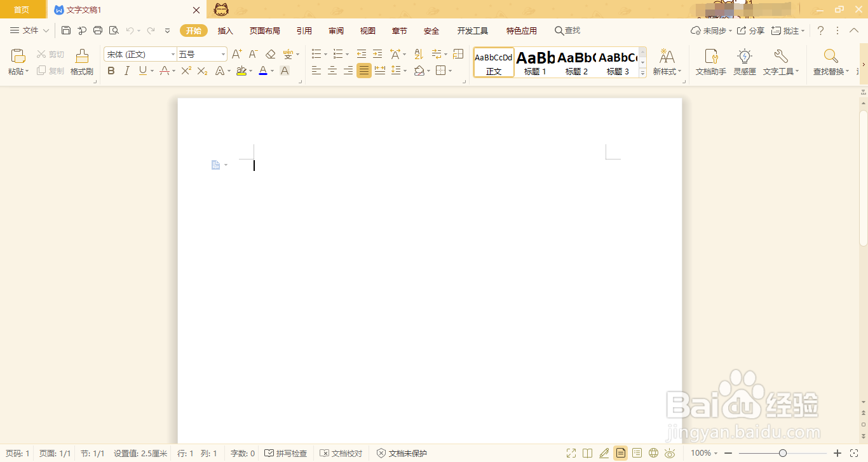The image size is (868, 462).
Task: Open the font name 宋体 (正文) dropdown
Action: (x=173, y=55)
